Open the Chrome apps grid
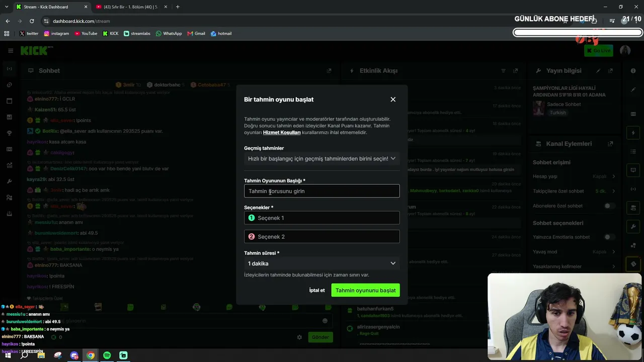 (7, 34)
